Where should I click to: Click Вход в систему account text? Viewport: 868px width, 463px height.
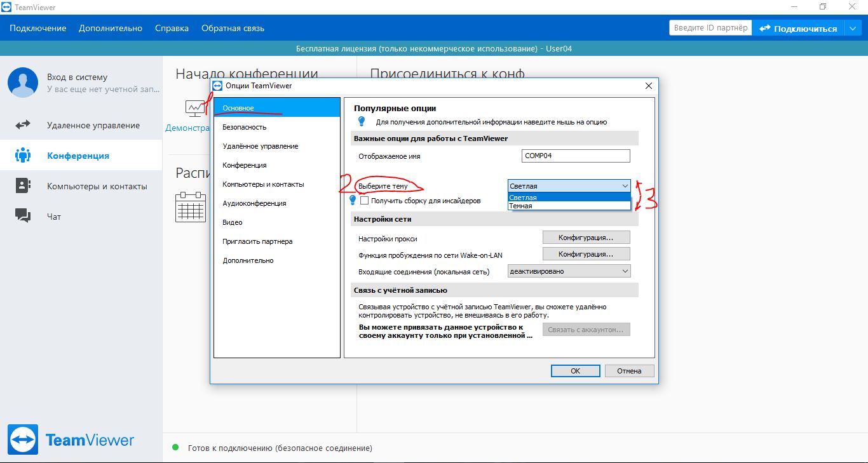(x=77, y=77)
